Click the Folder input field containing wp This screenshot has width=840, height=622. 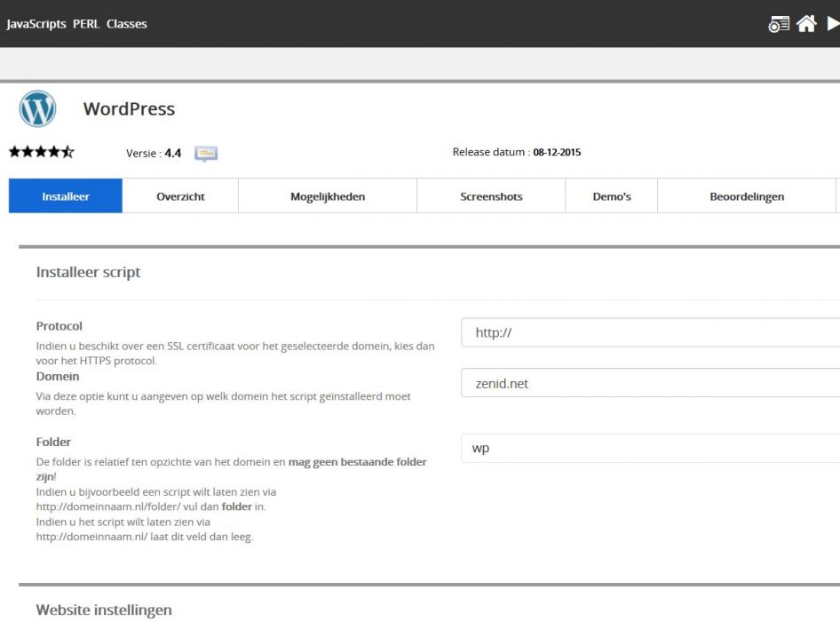point(650,448)
